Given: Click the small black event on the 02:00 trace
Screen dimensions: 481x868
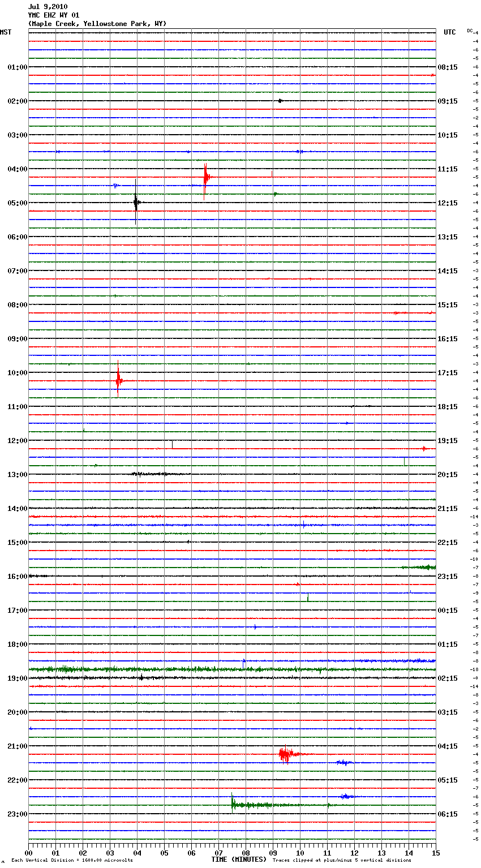Looking at the screenshot, I should [x=280, y=101].
